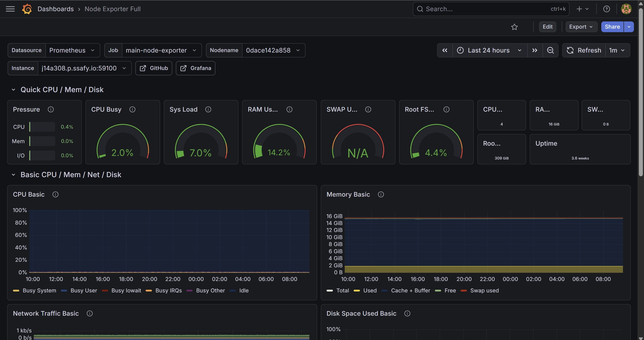Open the Grafana external link
Screen dimensions: 644x340
click(195, 68)
